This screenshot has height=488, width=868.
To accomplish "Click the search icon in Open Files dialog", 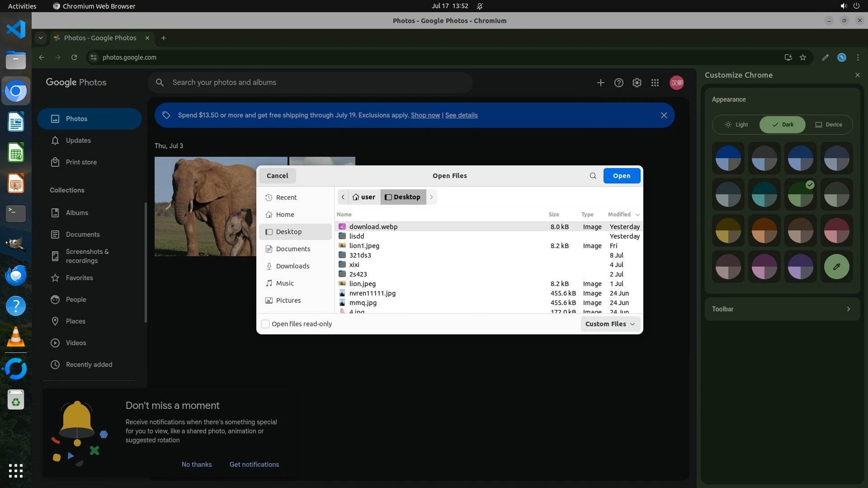I will click(593, 176).
